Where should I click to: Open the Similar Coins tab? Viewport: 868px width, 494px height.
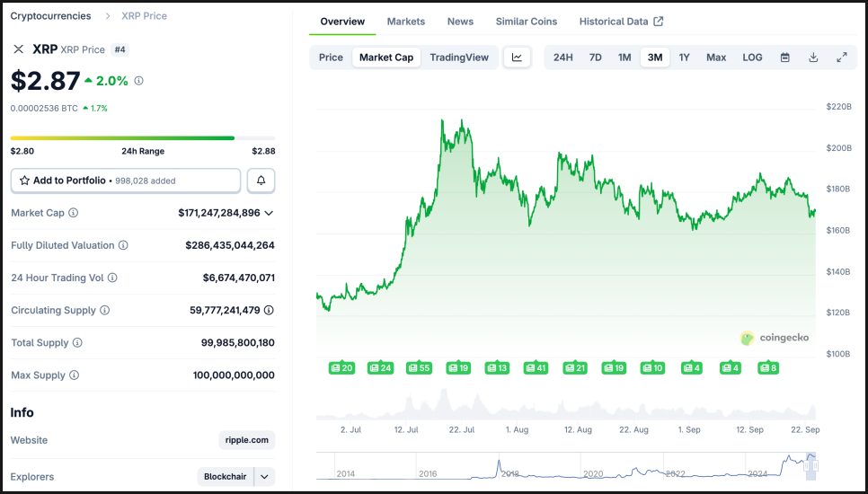pyautogui.click(x=527, y=22)
